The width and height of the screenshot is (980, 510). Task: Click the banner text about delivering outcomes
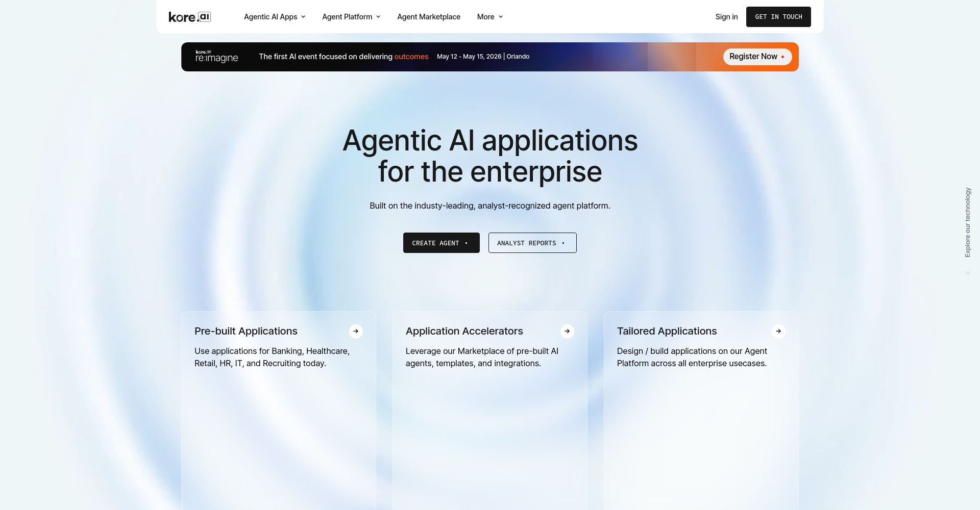pyautogui.click(x=343, y=57)
